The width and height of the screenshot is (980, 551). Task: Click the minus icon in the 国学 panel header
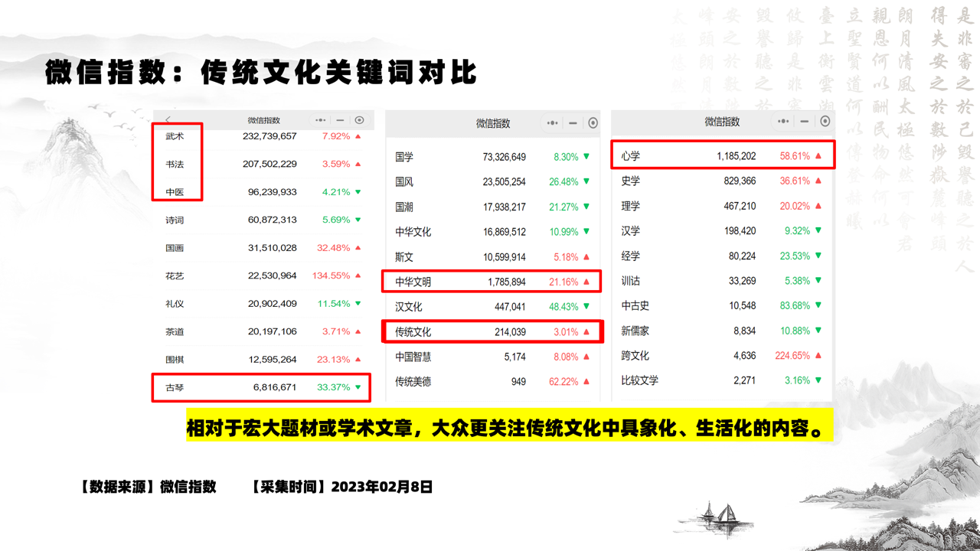[x=573, y=123]
